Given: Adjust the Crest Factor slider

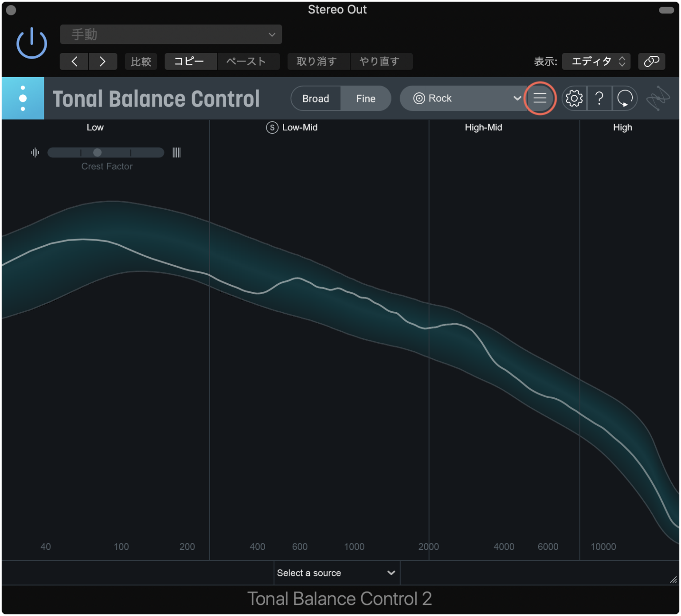Looking at the screenshot, I should click(97, 152).
